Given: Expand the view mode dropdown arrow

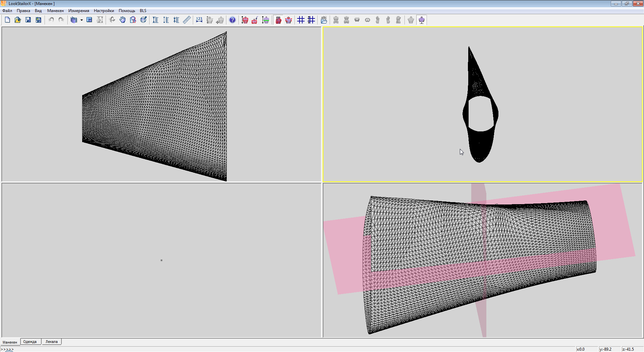Looking at the screenshot, I should (82, 20).
